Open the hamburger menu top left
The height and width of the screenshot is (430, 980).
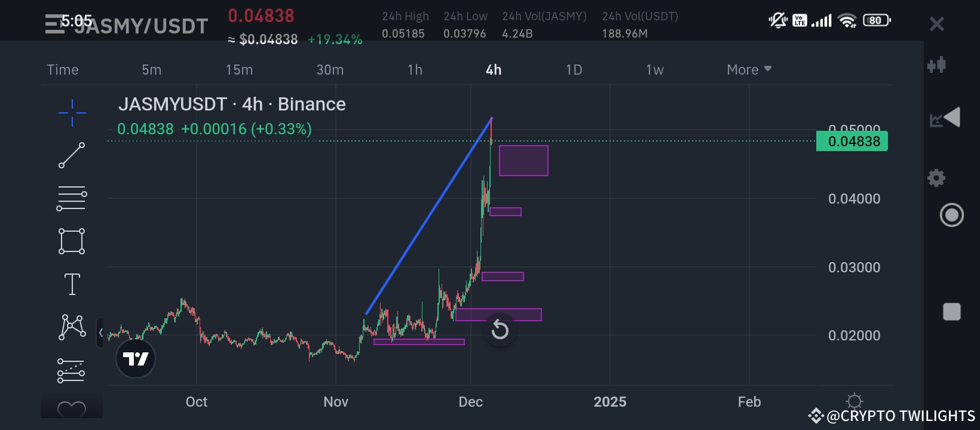pos(54,23)
